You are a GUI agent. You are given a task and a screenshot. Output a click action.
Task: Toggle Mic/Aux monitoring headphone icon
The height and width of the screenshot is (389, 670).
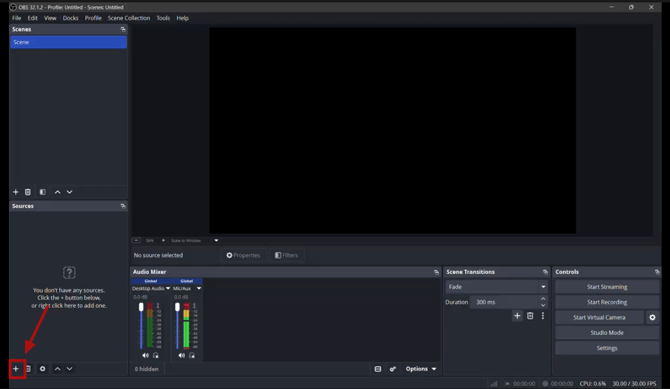tap(192, 355)
